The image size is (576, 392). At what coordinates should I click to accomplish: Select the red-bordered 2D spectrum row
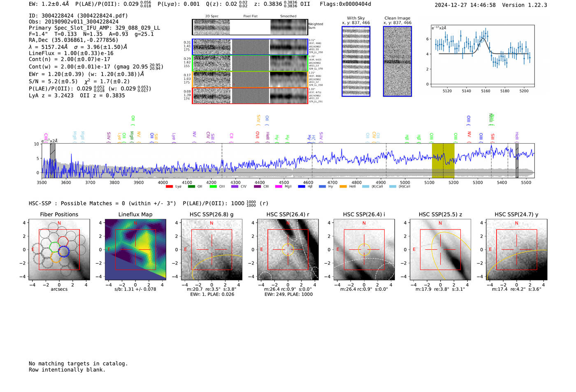(x=250, y=95)
